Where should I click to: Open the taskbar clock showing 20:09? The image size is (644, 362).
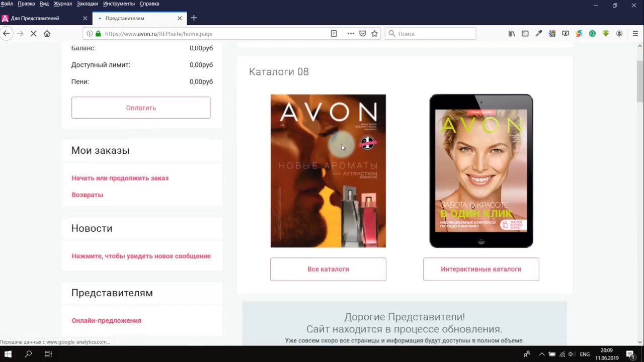(x=606, y=354)
